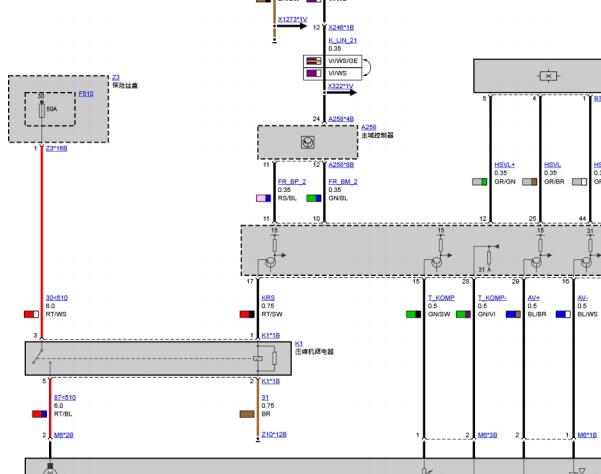This screenshot has width=601, height=474.
Task: Open the X1273*1V connector link
Action: click(x=292, y=19)
